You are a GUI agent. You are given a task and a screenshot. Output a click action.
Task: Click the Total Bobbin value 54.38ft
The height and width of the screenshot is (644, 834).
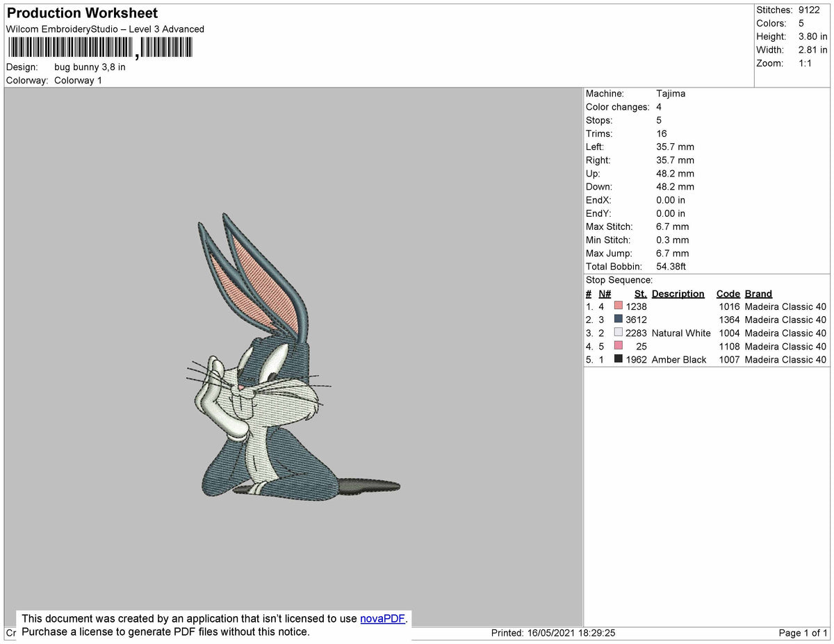pyautogui.click(x=671, y=266)
